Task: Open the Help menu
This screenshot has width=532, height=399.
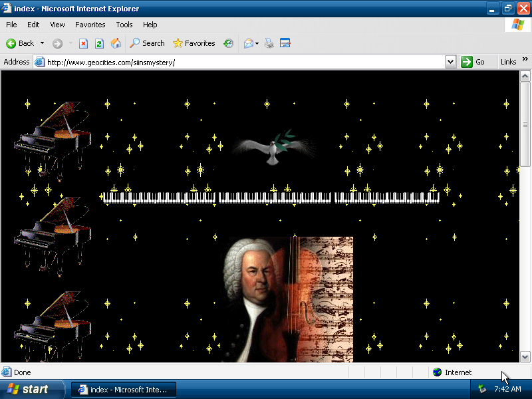Action: pos(150,25)
